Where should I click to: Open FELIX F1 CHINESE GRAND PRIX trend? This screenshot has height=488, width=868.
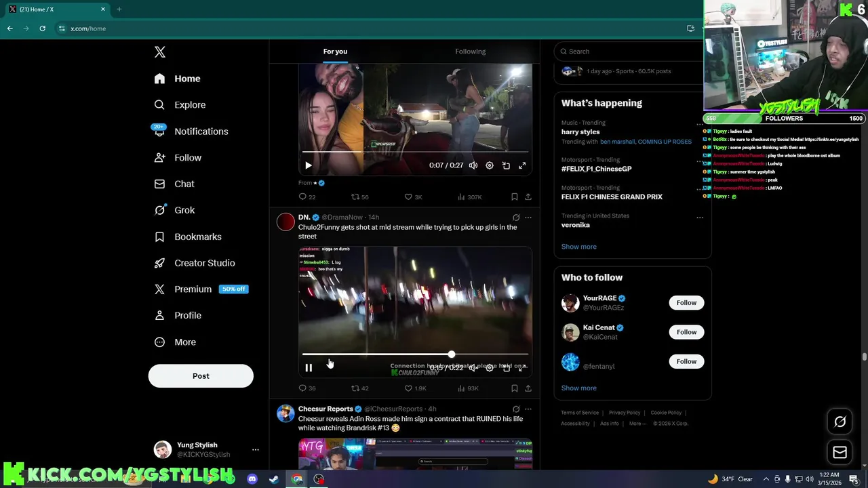click(612, 197)
